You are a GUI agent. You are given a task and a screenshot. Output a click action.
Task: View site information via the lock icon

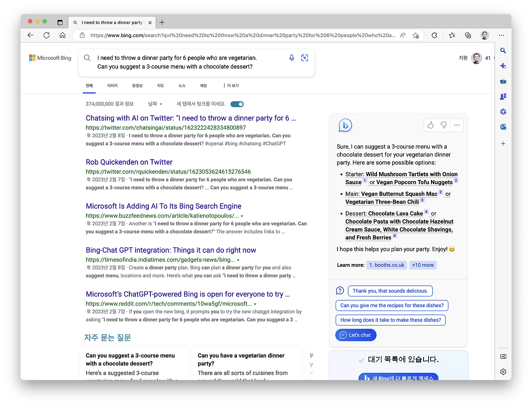82,35
